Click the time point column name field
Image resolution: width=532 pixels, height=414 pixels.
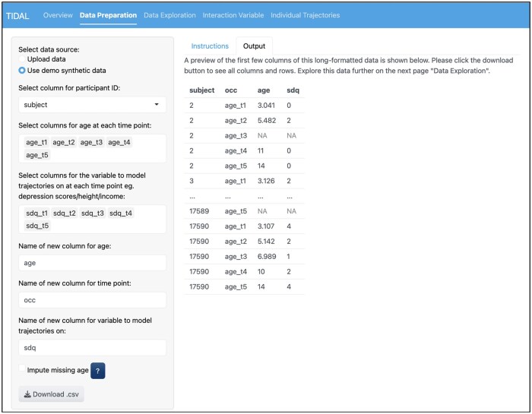[x=92, y=300]
